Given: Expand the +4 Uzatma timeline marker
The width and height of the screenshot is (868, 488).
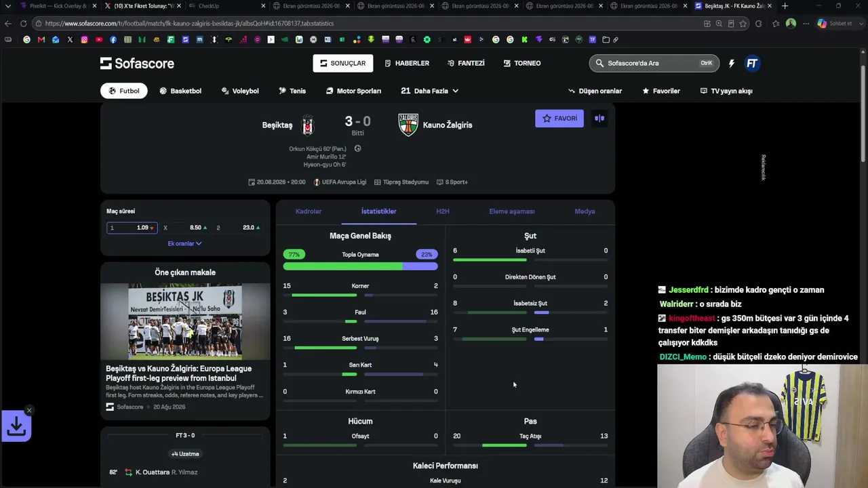Looking at the screenshot, I should pos(185,454).
